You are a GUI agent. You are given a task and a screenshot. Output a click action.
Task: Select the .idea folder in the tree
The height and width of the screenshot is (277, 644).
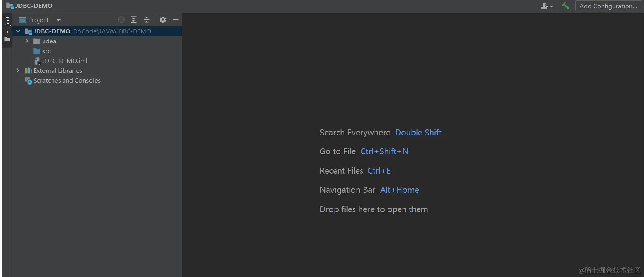(x=49, y=41)
